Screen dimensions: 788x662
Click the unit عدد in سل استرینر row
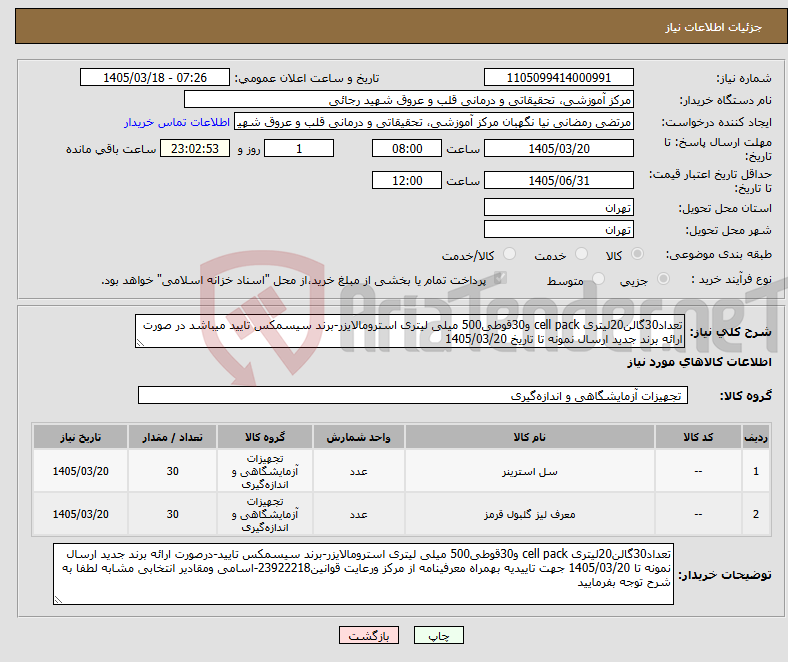(358, 471)
